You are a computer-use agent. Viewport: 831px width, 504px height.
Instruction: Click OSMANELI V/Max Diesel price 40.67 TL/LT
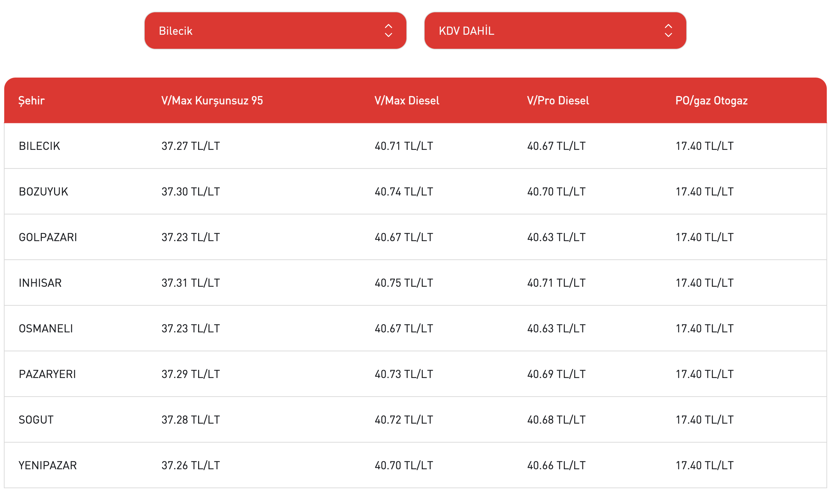404,329
